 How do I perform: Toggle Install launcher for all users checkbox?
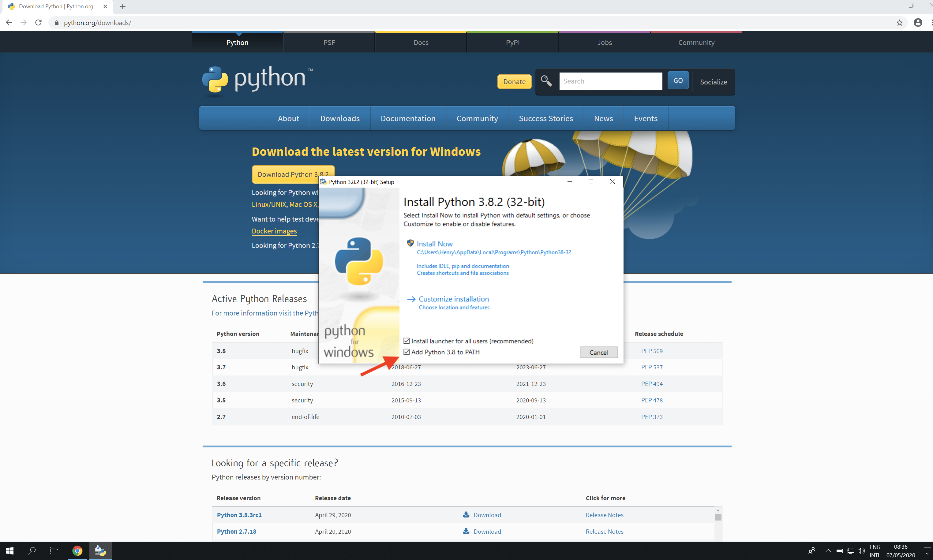tap(407, 341)
